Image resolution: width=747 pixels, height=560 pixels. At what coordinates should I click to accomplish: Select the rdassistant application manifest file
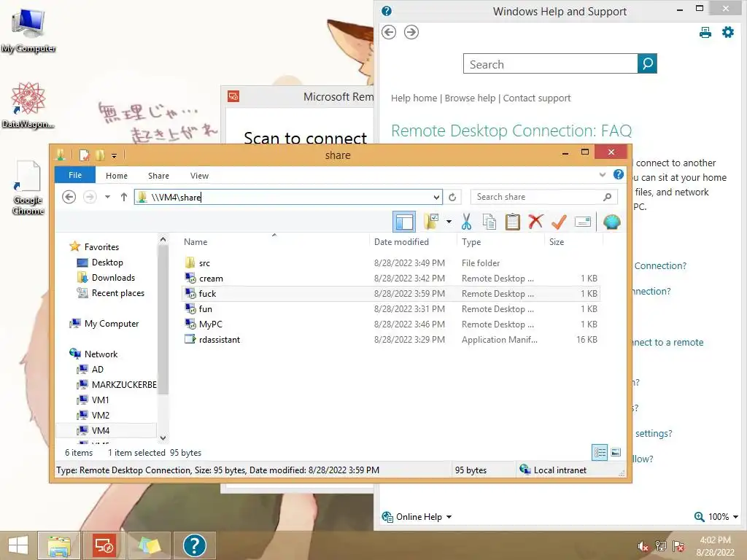[x=219, y=340]
